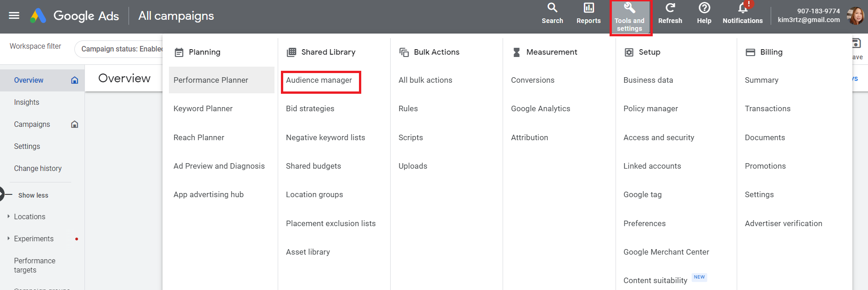
Task: Open Performance targets in sidebar
Action: [34, 266]
